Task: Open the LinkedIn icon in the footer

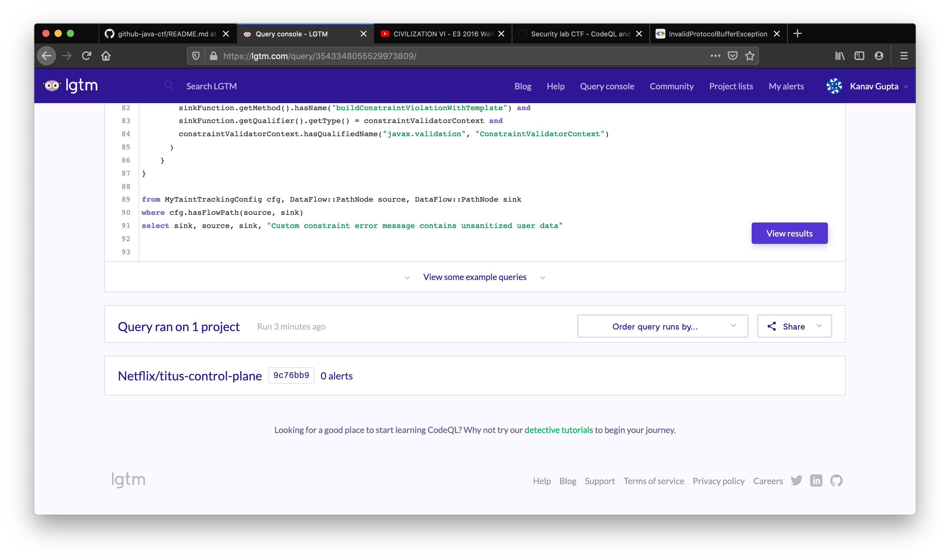Action: pos(816,481)
